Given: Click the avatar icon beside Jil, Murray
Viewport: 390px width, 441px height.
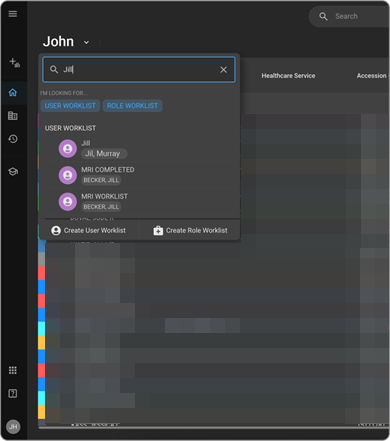Looking at the screenshot, I should [x=68, y=149].
